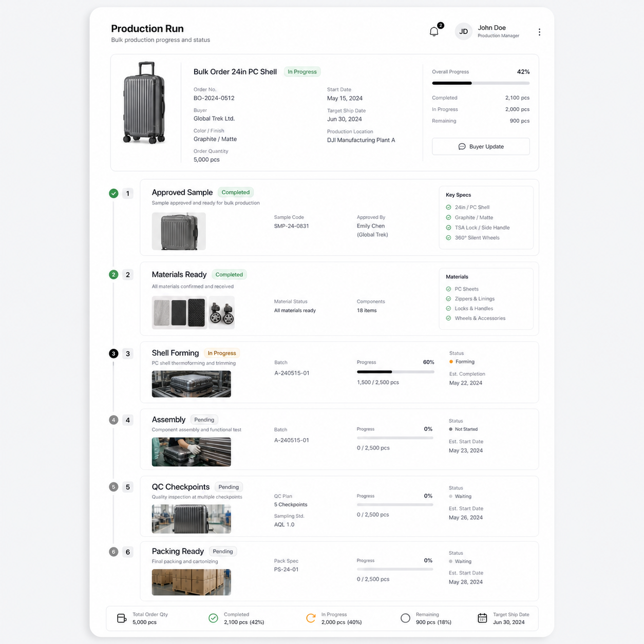
Task: Click Pending badge on QC Checkpoints
Action: 229,487
